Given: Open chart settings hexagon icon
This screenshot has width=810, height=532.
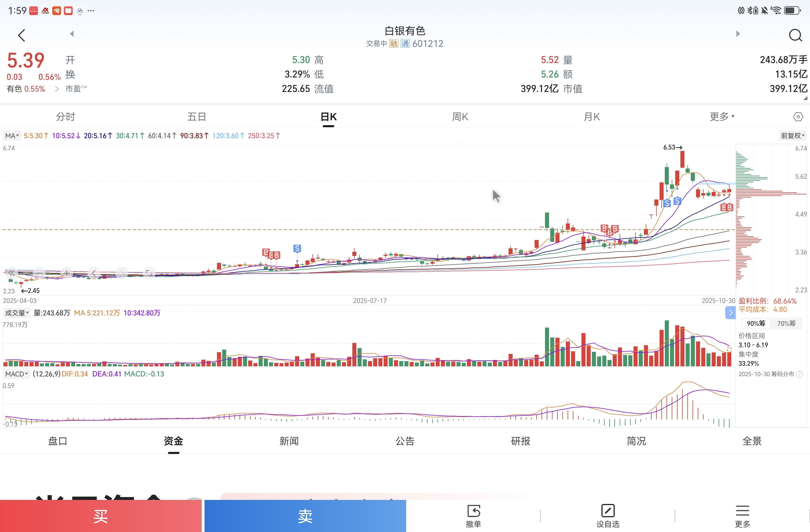Looking at the screenshot, I should point(798,117).
